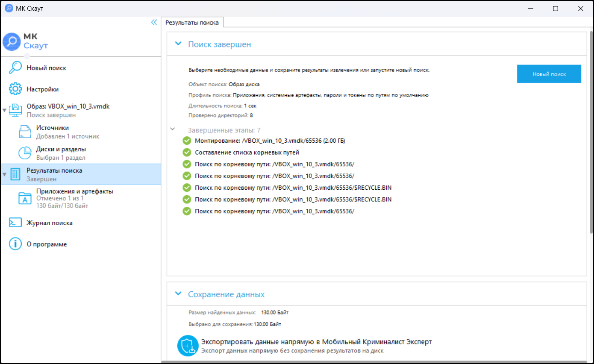594x364 pixels.
Task: Collapse the Образ VBOX_win_10_3.vmdk tree node
Action: tap(4, 111)
